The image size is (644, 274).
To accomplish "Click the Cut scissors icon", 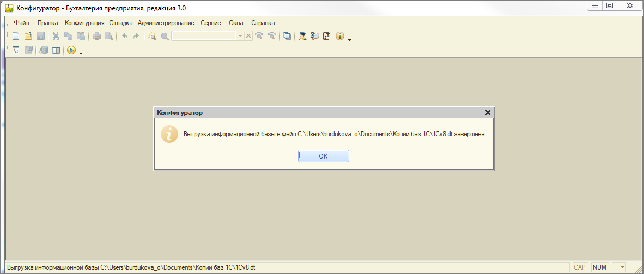I will point(56,36).
